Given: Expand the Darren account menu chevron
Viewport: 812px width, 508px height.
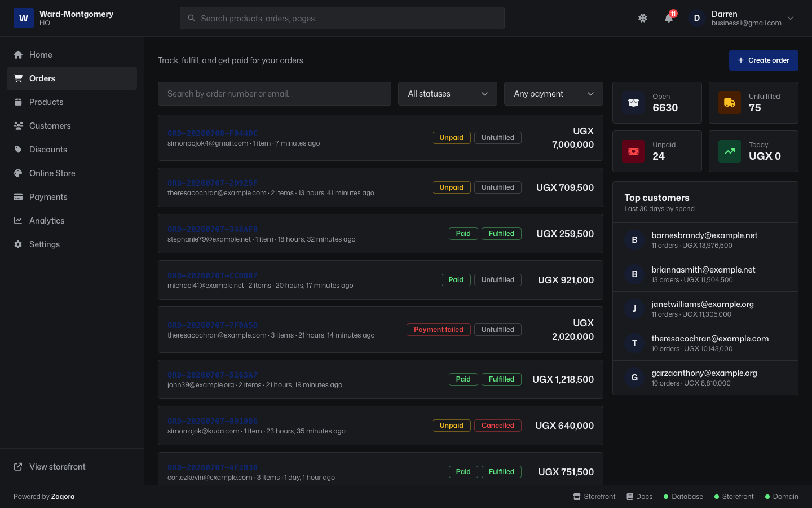Looking at the screenshot, I should (x=791, y=18).
